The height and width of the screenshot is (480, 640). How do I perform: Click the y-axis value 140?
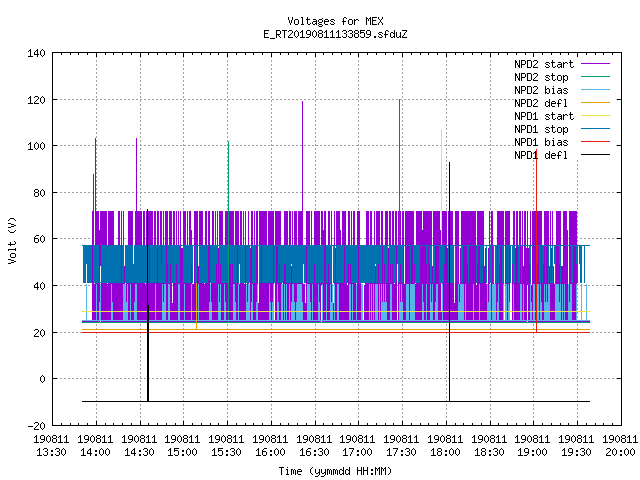[x=36, y=53]
